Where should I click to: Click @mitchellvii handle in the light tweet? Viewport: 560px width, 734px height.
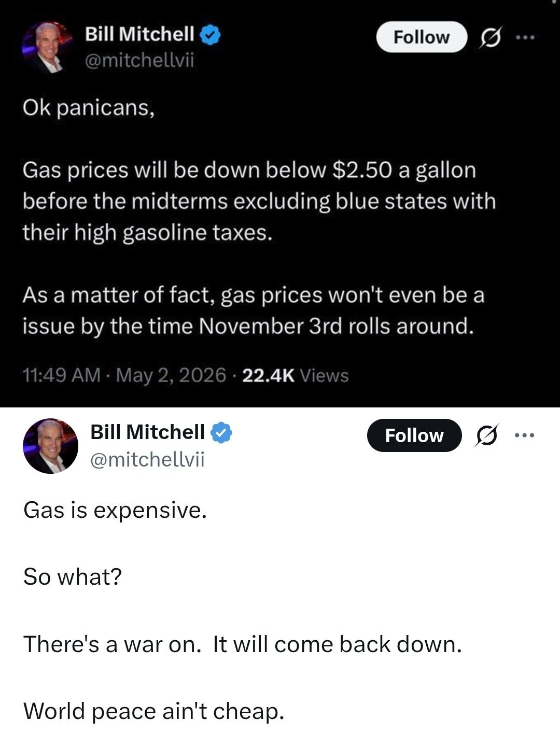tap(147, 459)
